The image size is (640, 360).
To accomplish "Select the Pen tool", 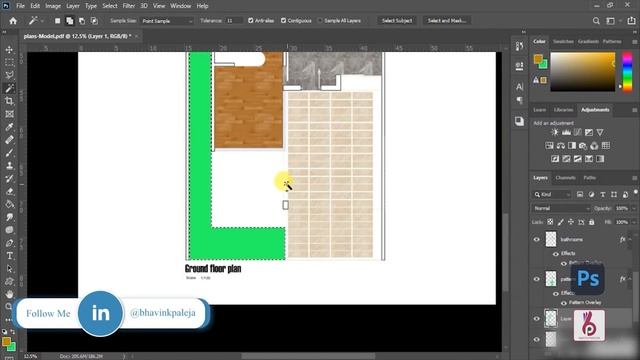I will tap(9, 243).
